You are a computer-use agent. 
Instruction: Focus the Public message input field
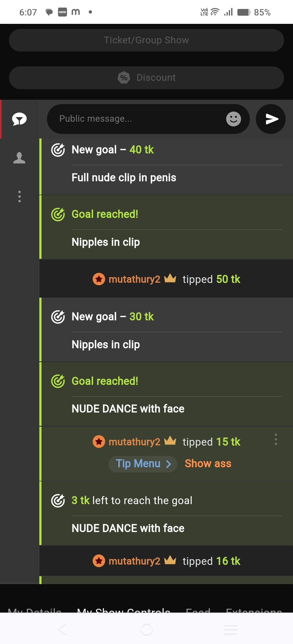point(136,119)
